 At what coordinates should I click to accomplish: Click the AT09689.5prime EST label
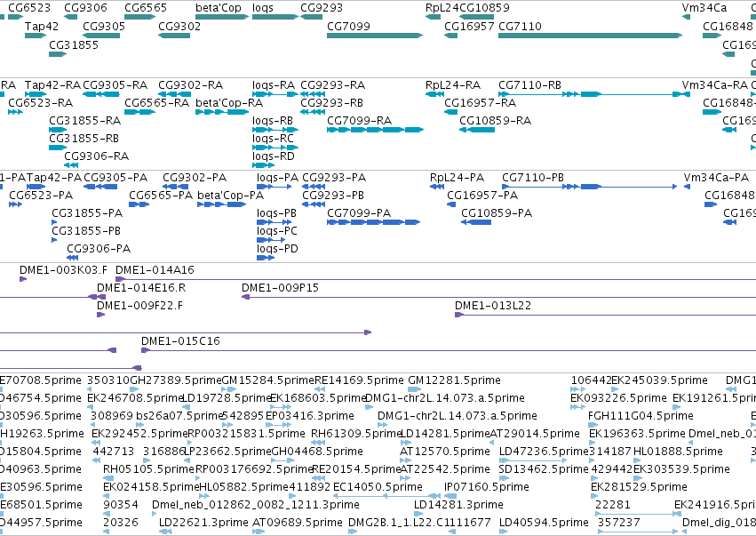(x=298, y=523)
